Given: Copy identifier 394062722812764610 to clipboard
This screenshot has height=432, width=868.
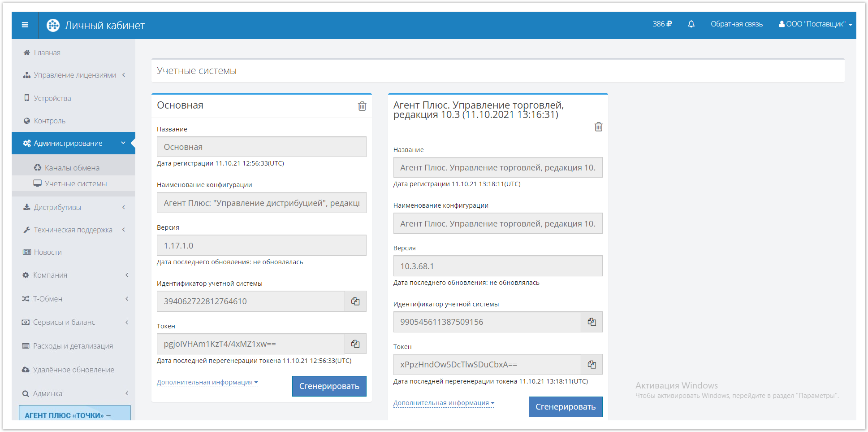Looking at the screenshot, I should [355, 301].
